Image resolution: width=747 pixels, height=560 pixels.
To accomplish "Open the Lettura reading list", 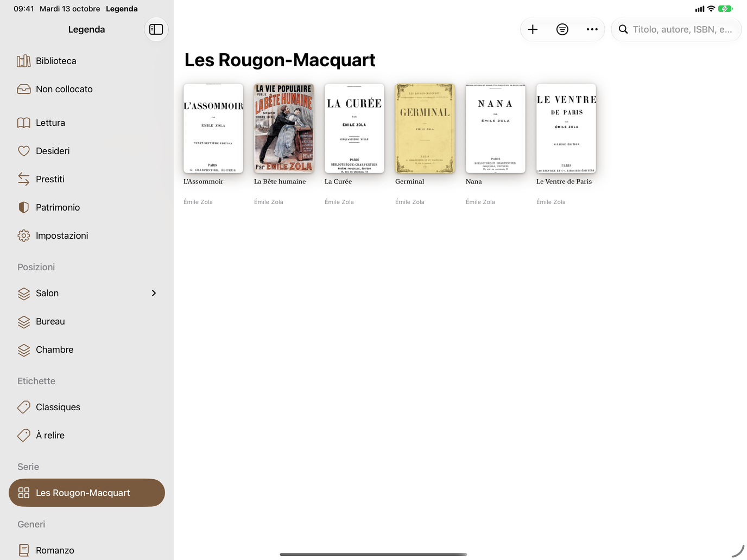I will [x=87, y=123].
